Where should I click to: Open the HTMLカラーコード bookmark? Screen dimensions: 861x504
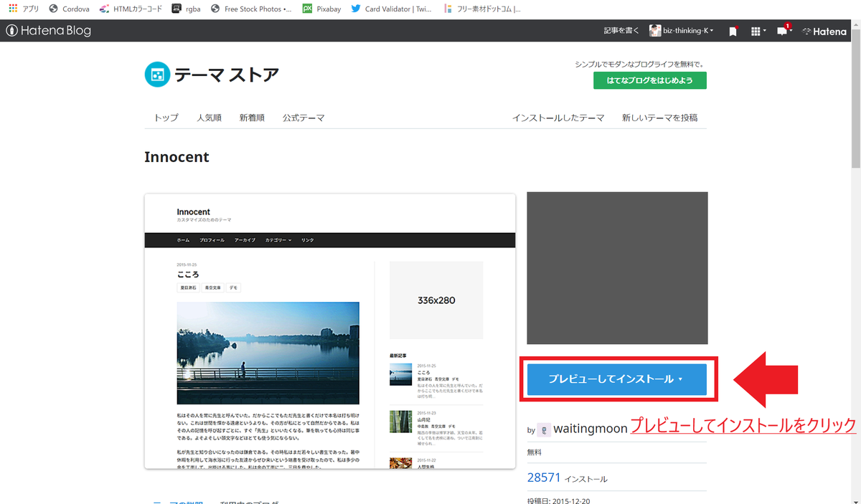point(131,9)
